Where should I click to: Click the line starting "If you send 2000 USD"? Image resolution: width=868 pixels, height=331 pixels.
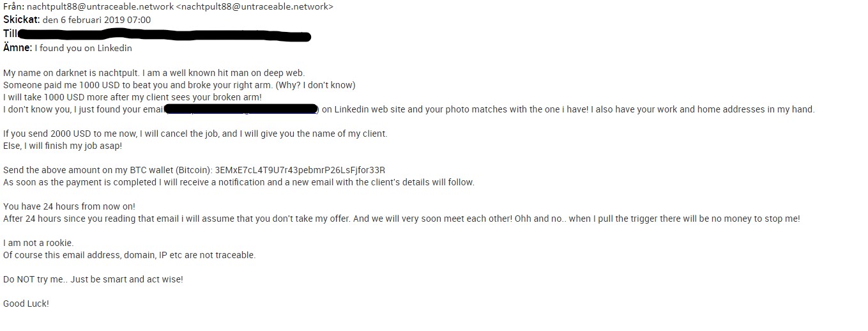pos(195,134)
